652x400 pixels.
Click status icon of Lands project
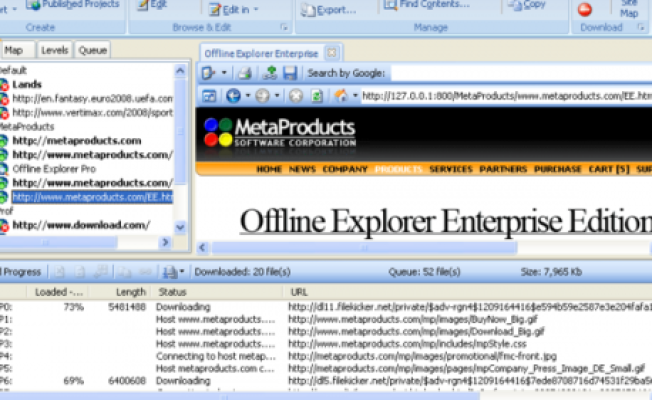pos(4,85)
